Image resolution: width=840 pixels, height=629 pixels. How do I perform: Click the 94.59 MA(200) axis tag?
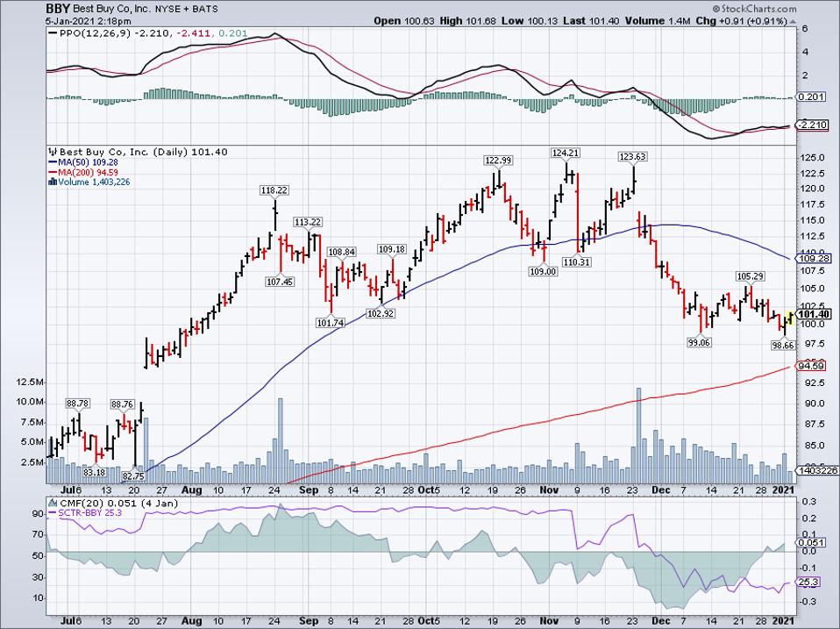(812, 367)
